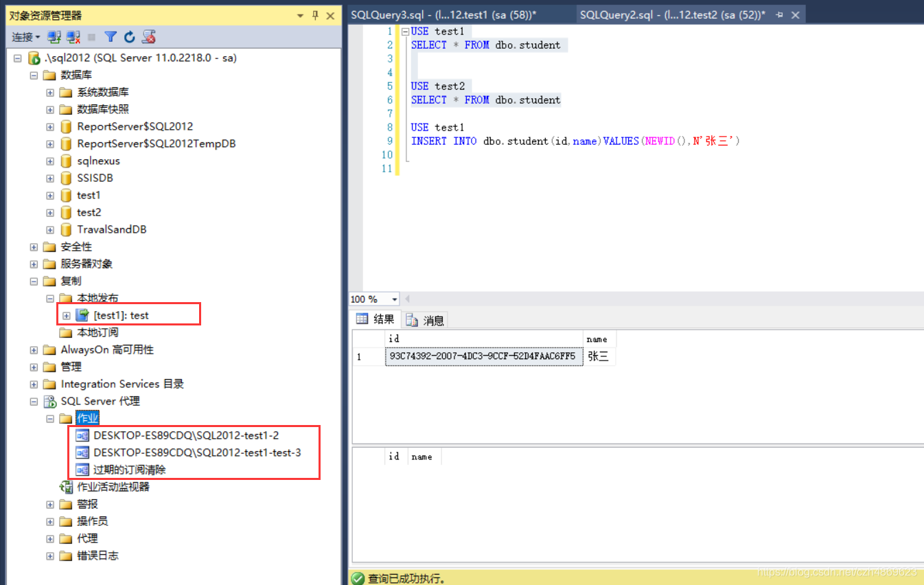Switch to the 结果 results tab
This screenshot has width=924, height=585.
pos(375,319)
